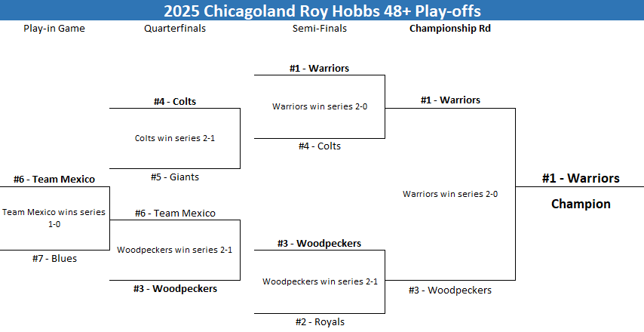
Task: Select the Quarterfinals column header
Action: click(175, 29)
